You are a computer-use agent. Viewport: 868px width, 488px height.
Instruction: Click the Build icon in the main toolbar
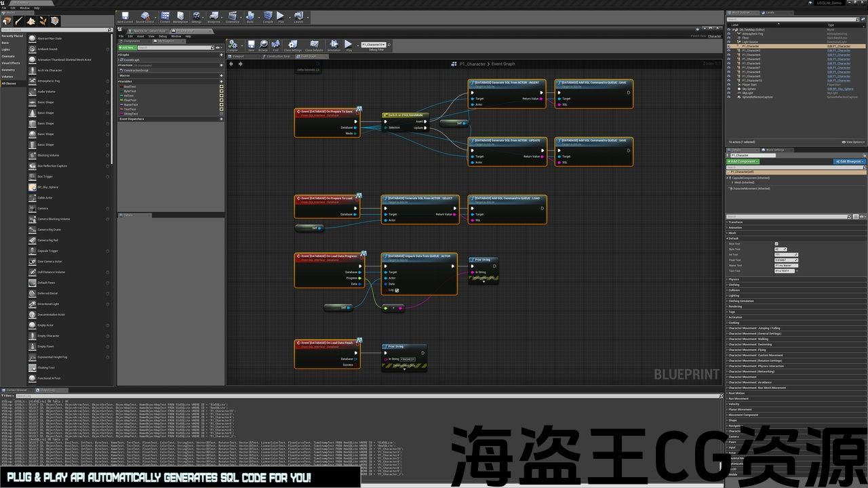(x=250, y=17)
